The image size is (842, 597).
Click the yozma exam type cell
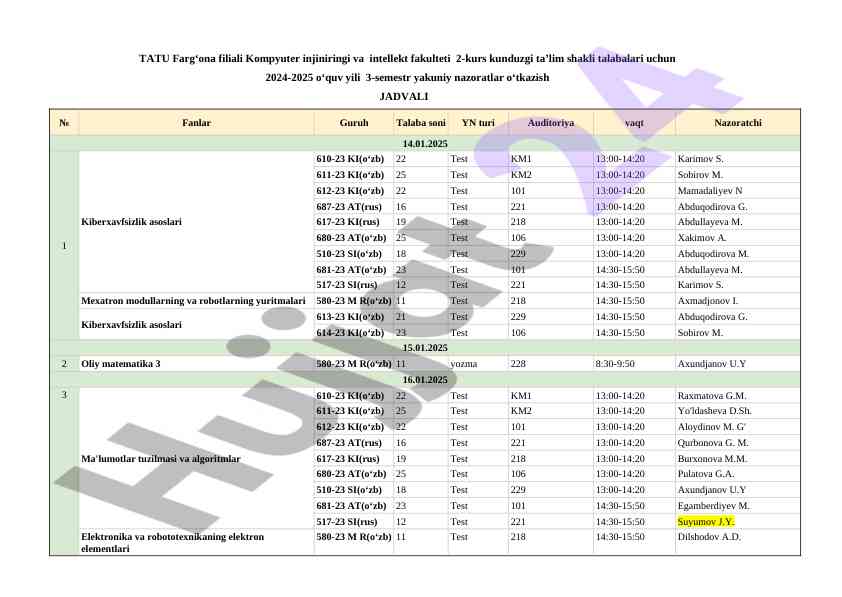[463, 364]
